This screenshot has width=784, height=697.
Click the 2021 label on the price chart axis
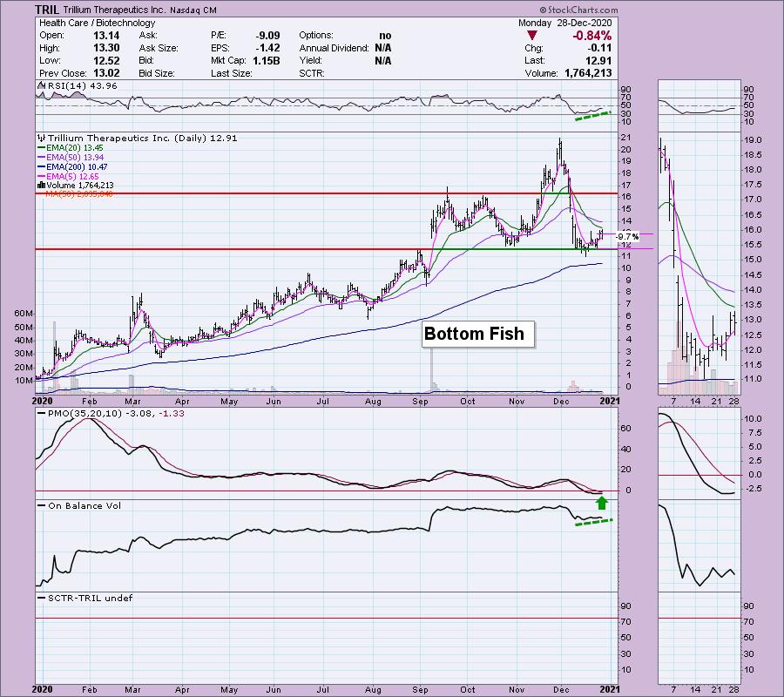pyautogui.click(x=610, y=401)
